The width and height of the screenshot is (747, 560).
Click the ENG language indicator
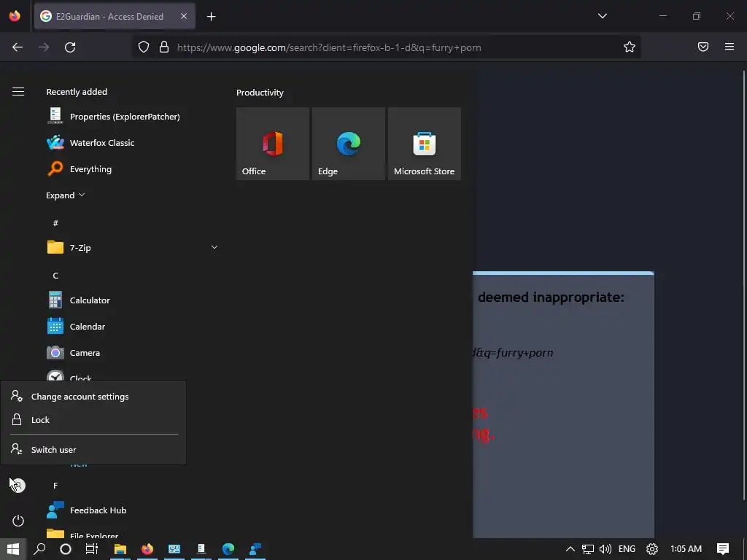pyautogui.click(x=627, y=549)
